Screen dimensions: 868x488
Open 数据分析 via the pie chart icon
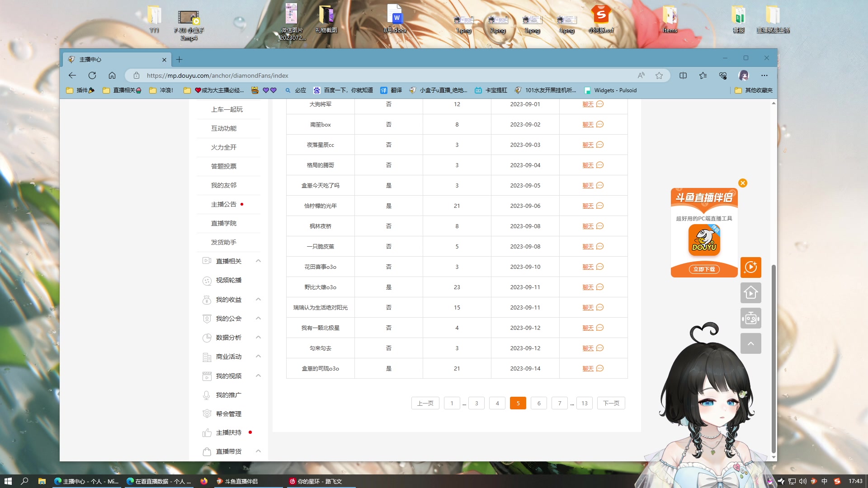tap(207, 338)
